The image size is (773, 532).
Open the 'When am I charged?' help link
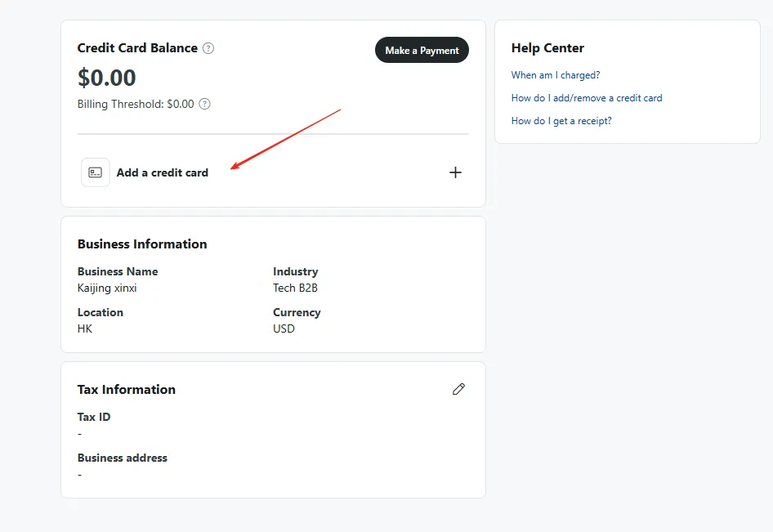[x=556, y=75]
